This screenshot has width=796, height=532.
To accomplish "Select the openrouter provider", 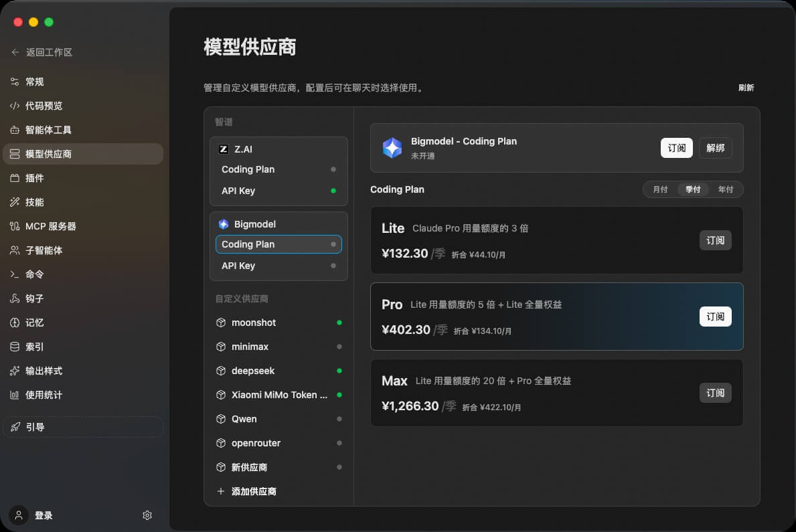I will [278, 443].
